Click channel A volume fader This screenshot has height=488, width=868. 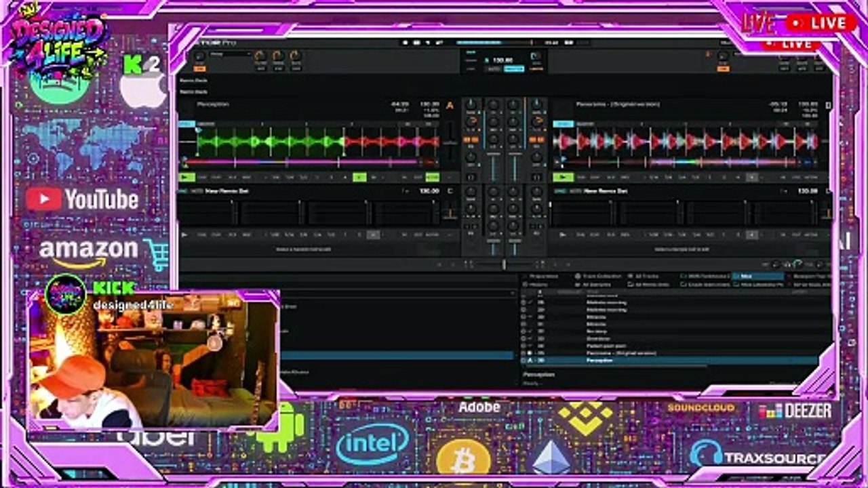(493, 167)
